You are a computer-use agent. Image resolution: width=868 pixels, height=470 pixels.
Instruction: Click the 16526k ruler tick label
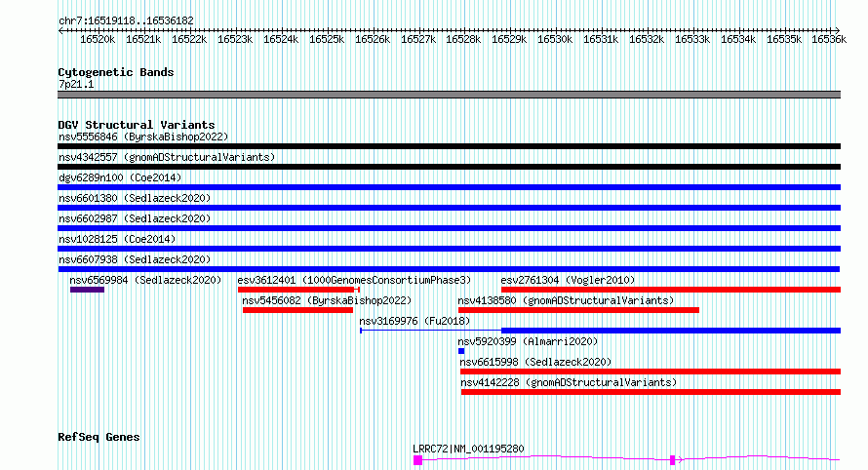(x=373, y=40)
